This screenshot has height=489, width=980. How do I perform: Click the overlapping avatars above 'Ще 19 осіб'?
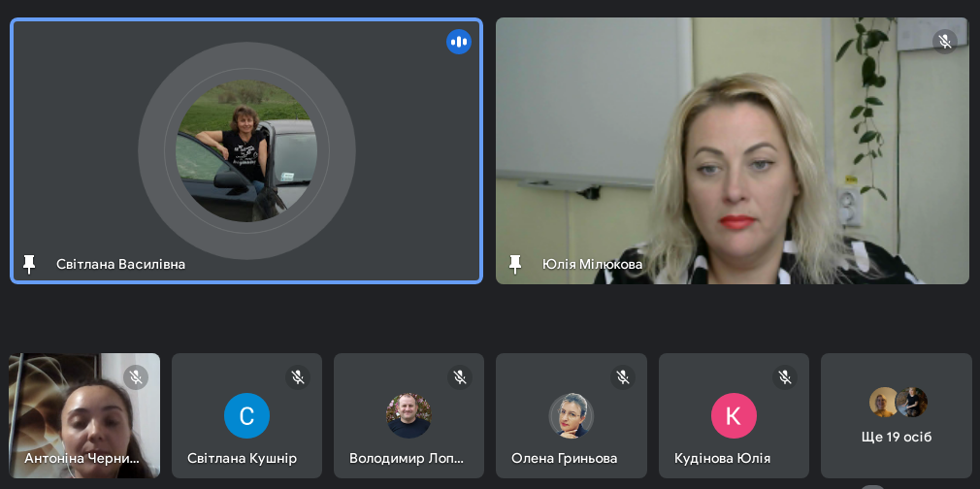click(x=898, y=402)
